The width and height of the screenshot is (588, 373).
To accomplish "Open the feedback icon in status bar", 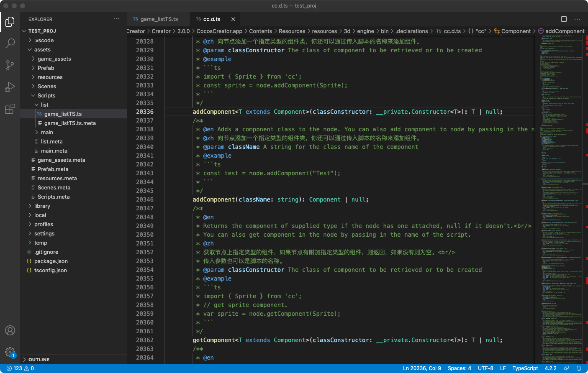I will [566, 368].
